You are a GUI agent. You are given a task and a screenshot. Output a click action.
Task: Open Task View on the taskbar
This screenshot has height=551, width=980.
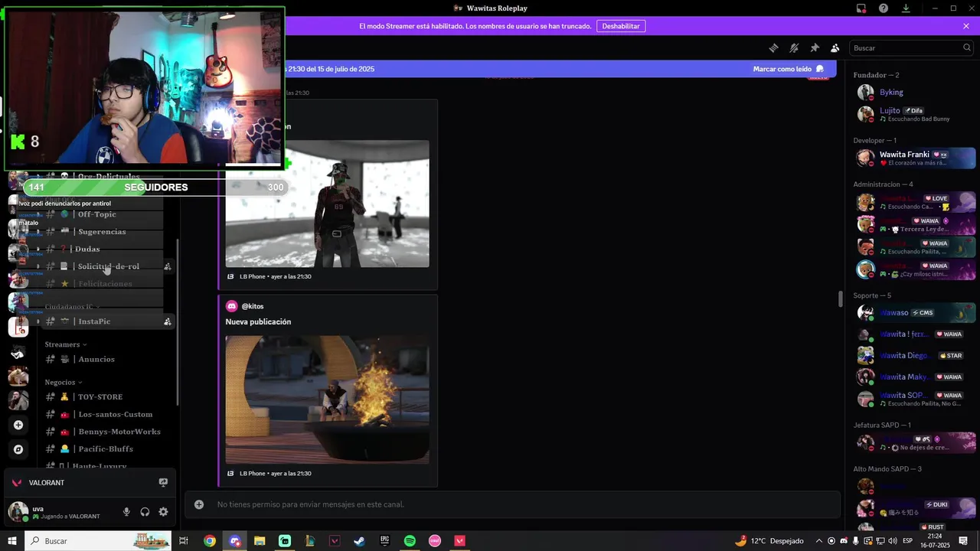pos(184,541)
